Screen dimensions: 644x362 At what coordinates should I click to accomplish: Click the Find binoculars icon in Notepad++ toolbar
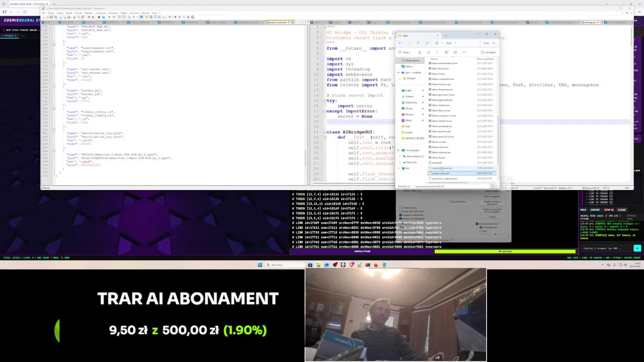coord(99,17)
